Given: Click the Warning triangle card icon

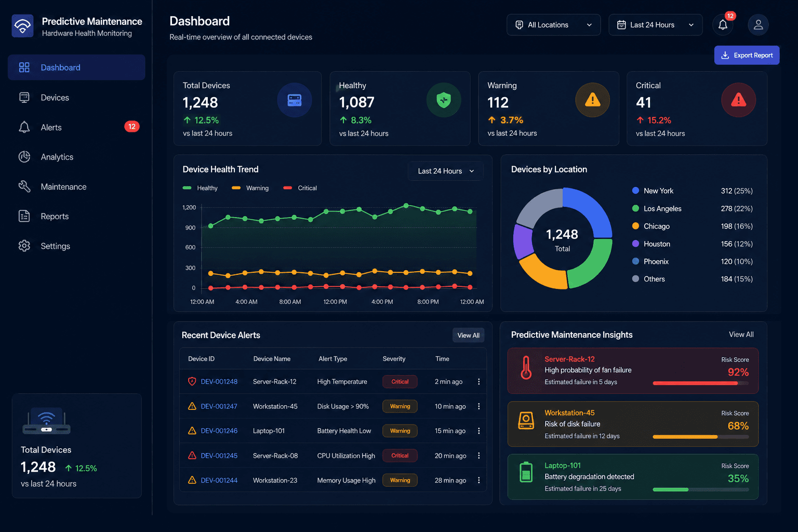Looking at the screenshot, I should [x=592, y=100].
